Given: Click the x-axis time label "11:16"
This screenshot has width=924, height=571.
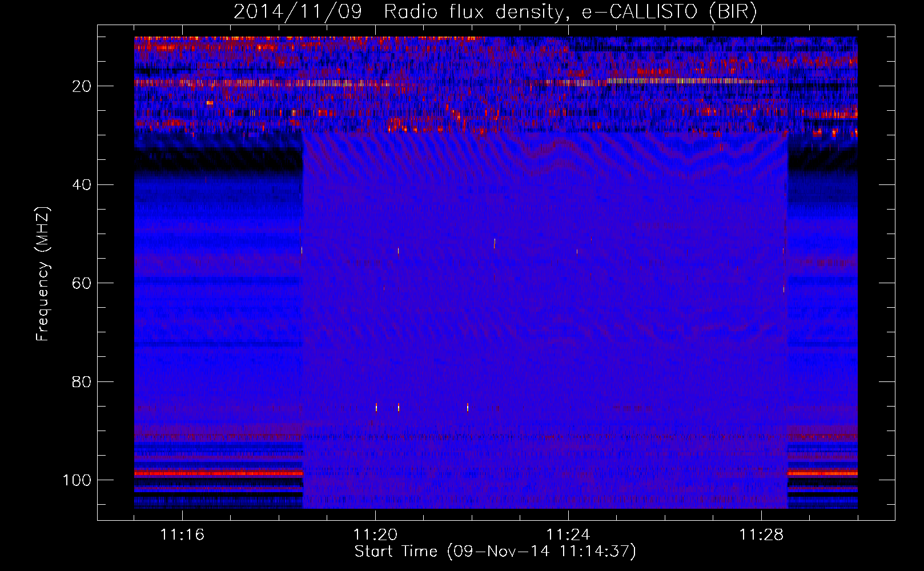Looking at the screenshot, I should click(x=182, y=535).
